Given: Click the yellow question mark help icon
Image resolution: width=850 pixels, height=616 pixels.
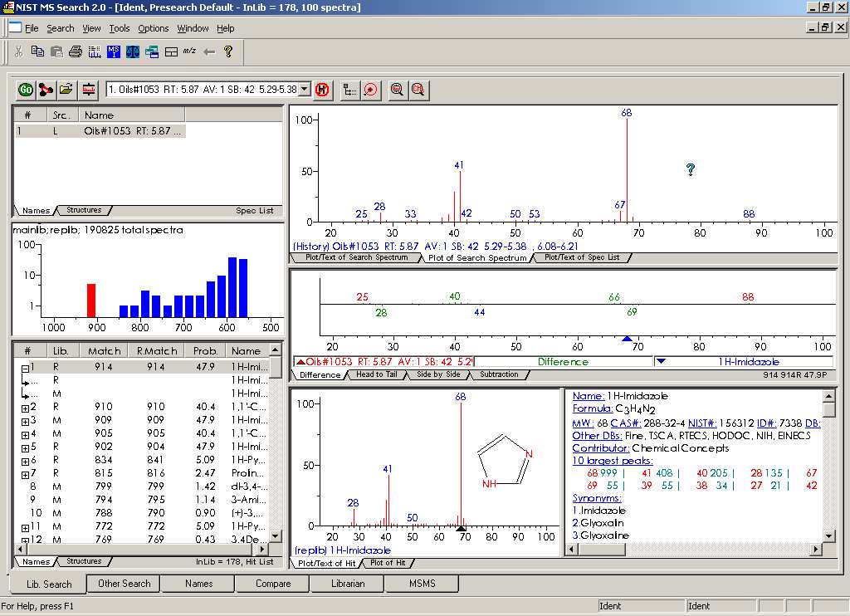Looking at the screenshot, I should (x=228, y=51).
